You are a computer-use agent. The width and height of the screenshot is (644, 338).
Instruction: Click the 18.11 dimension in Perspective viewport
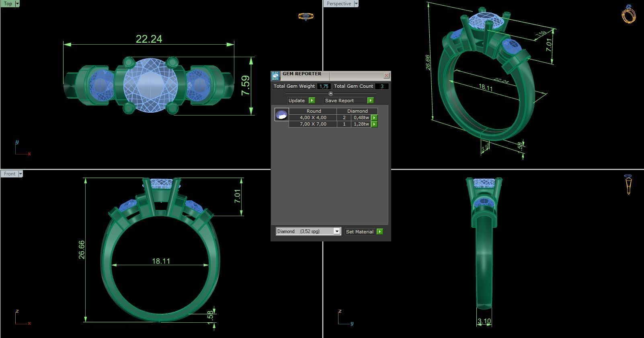point(486,87)
